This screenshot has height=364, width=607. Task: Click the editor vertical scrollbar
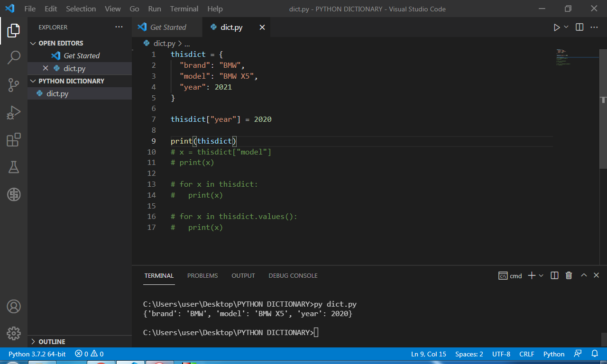click(x=603, y=108)
